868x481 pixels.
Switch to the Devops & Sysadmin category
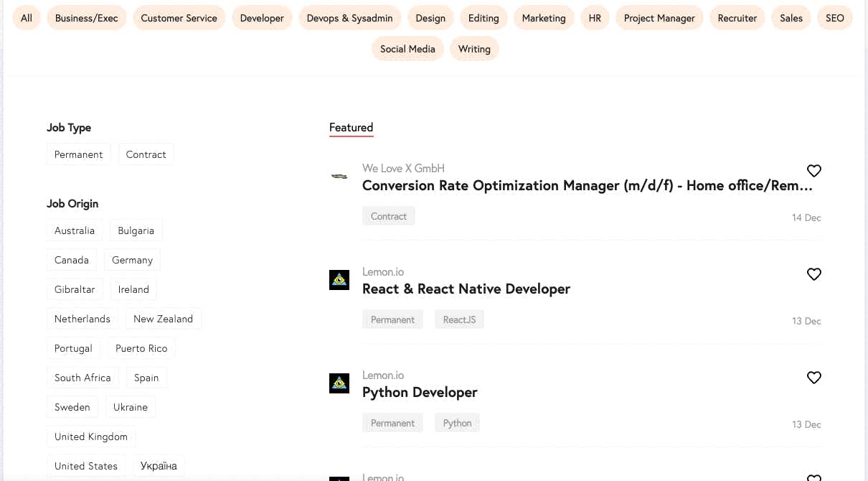pos(349,18)
